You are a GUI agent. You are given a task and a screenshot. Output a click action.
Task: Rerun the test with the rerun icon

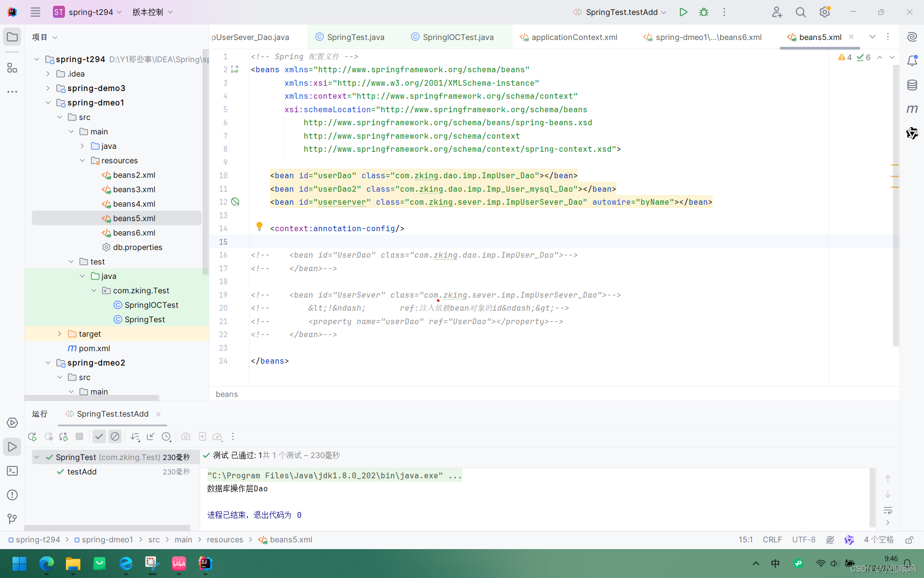coord(32,436)
